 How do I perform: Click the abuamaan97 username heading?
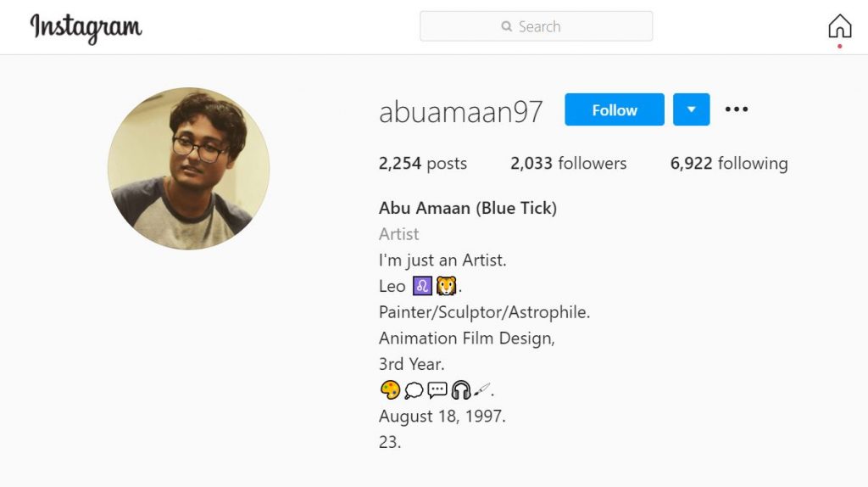click(460, 111)
